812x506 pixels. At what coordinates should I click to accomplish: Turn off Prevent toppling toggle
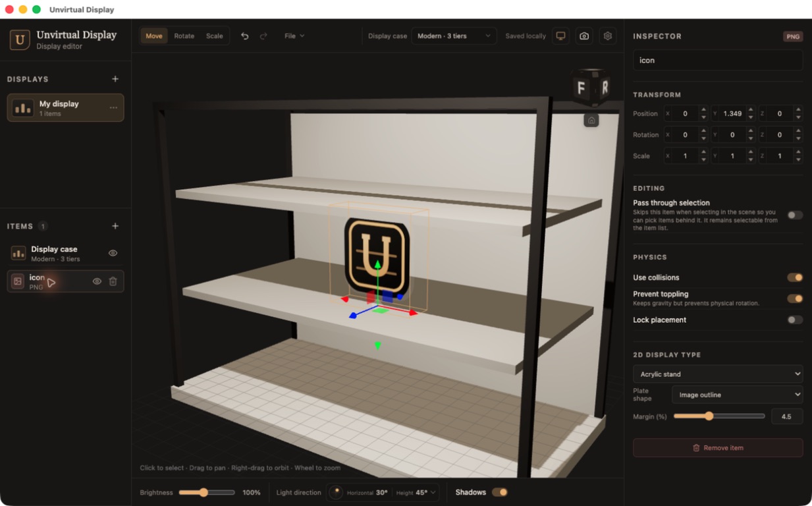click(795, 298)
